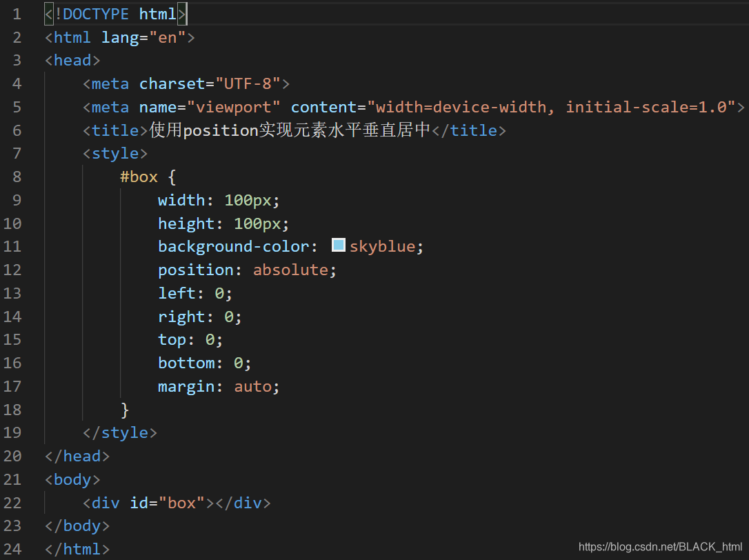Click line number 12 in the gutter
The image size is (749, 560).
pos(12,270)
